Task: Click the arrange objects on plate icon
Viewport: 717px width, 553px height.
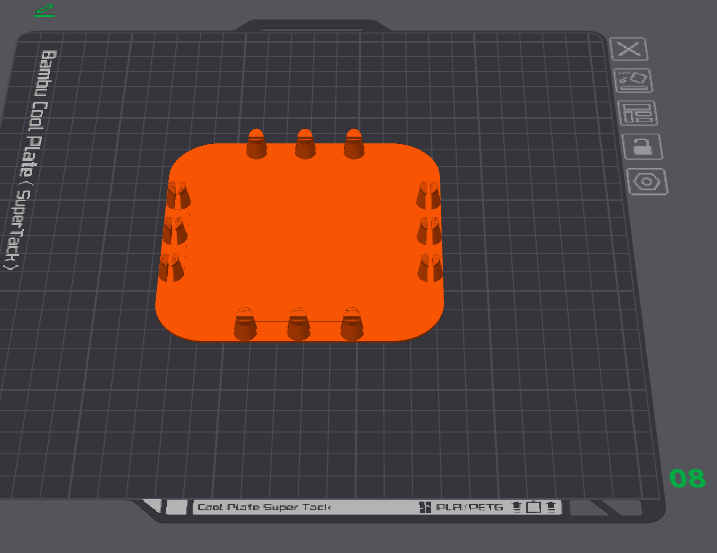Action: tap(637, 113)
